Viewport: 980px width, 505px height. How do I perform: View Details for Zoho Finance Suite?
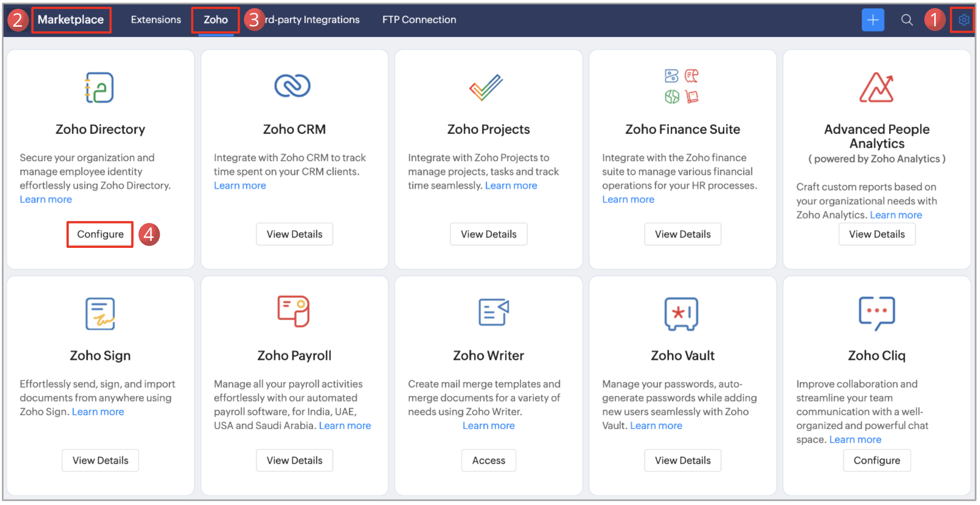(683, 234)
